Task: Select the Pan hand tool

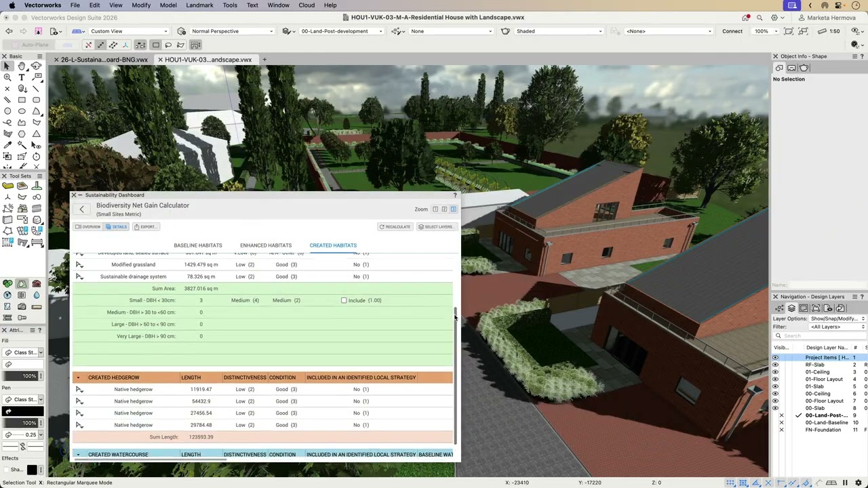Action: tap(22, 66)
